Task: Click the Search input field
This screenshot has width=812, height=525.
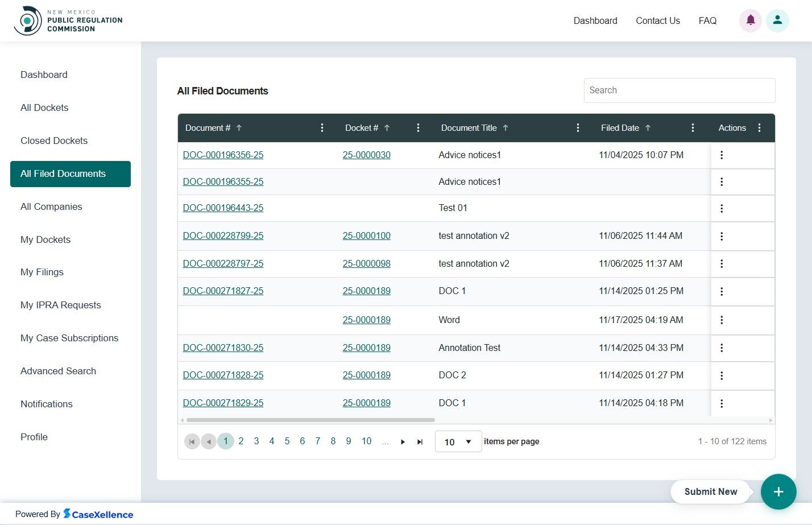Action: point(679,90)
